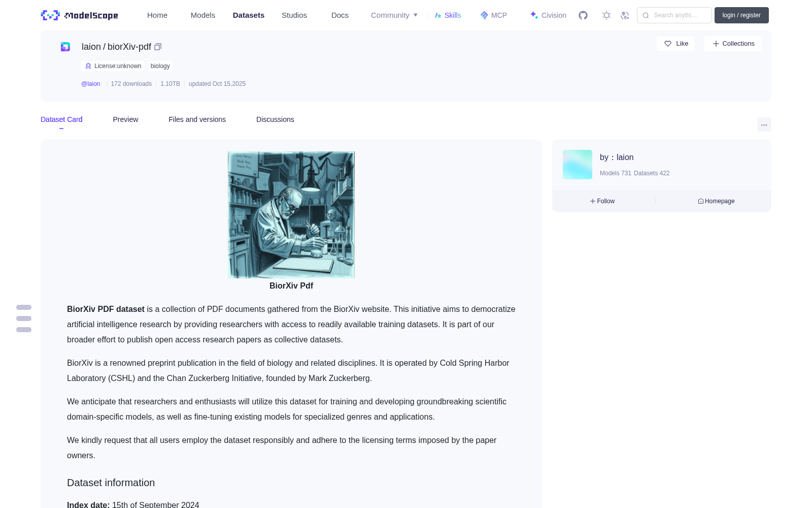This screenshot has height=508, width=812.
Task: Toggle light/dark theme sun icon
Action: coord(606,15)
